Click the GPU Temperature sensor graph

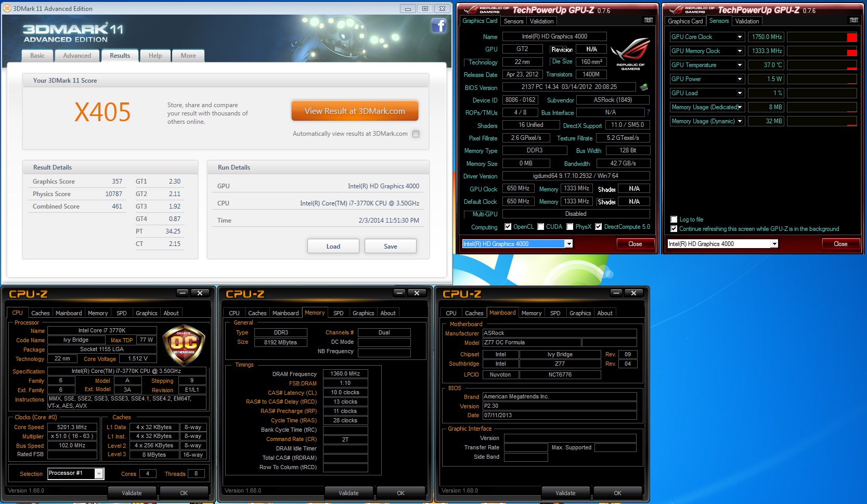click(822, 65)
